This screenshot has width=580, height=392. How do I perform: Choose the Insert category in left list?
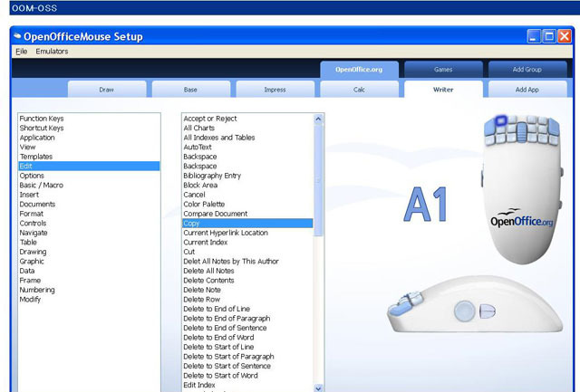tap(30, 195)
